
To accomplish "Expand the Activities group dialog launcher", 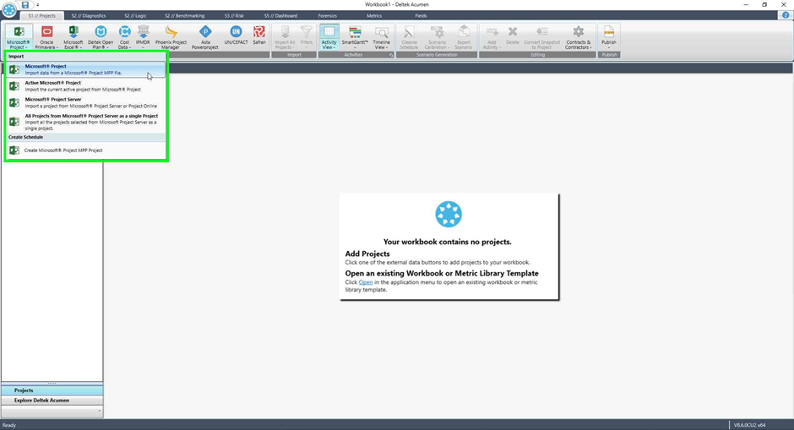I will pos(391,55).
